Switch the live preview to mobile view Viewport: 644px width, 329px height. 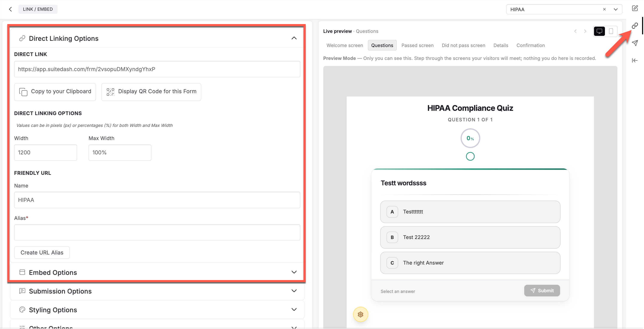click(611, 31)
